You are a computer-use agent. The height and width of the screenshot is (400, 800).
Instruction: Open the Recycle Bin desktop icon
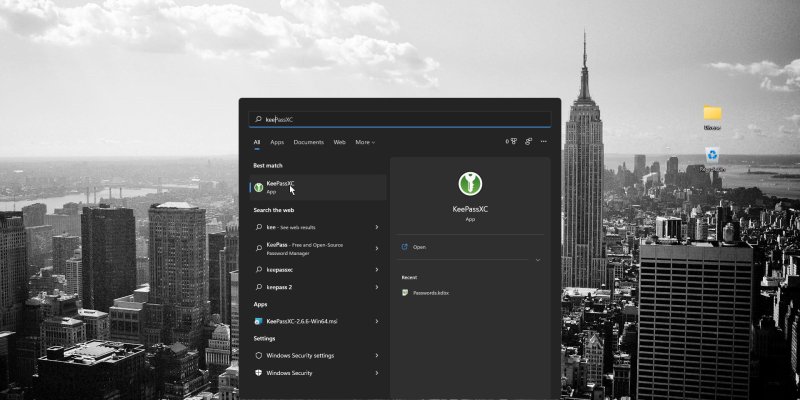712,156
